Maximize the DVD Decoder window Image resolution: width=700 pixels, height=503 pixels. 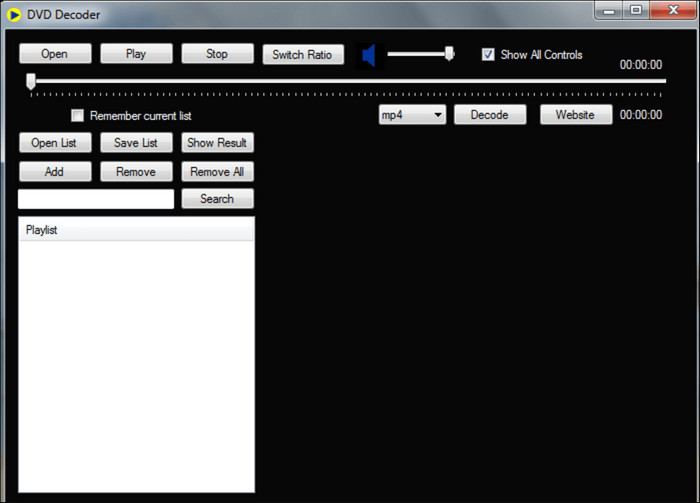[x=636, y=11]
